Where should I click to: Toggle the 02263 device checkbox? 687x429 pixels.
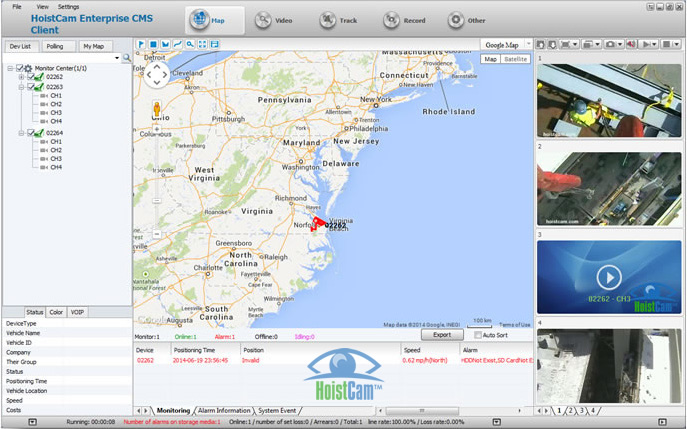tap(31, 87)
